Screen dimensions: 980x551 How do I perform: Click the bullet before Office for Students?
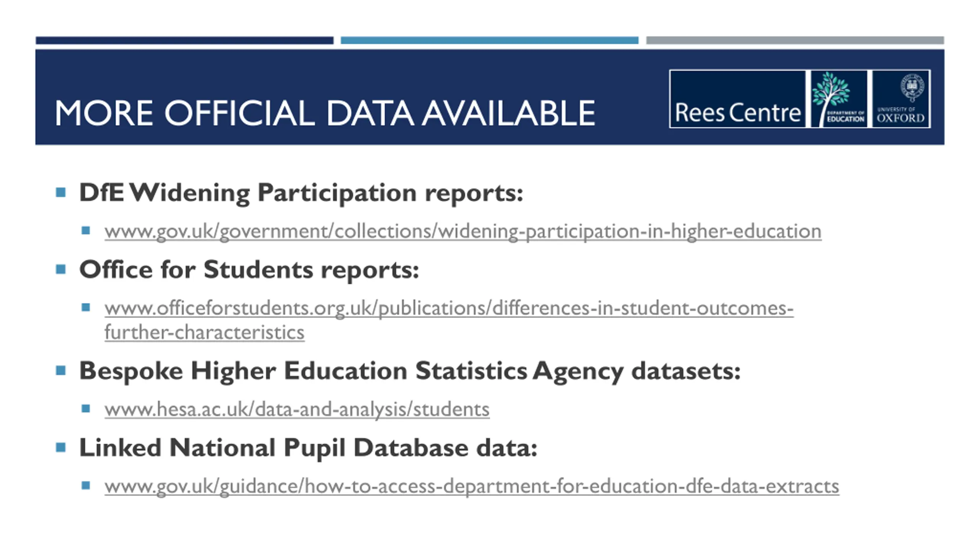point(60,269)
